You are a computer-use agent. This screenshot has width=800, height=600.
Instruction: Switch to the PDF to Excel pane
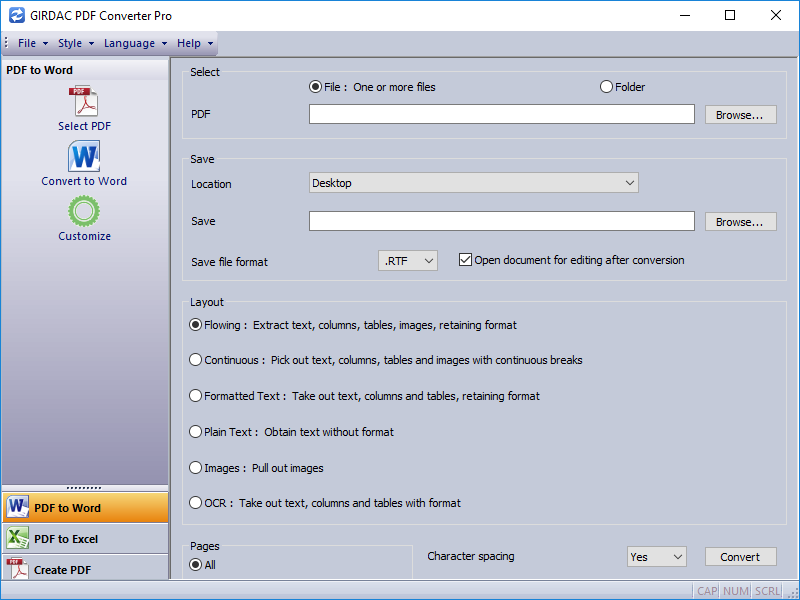[x=85, y=539]
